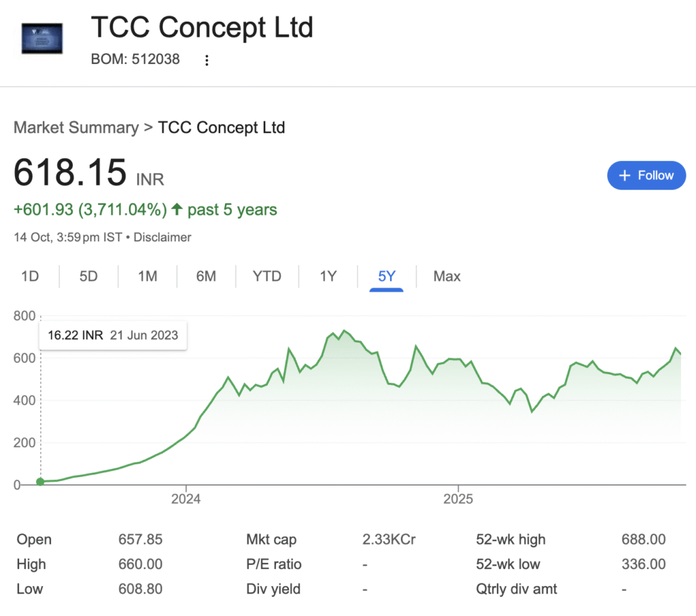
Task: Open the Disclaimer link
Action: click(x=162, y=238)
